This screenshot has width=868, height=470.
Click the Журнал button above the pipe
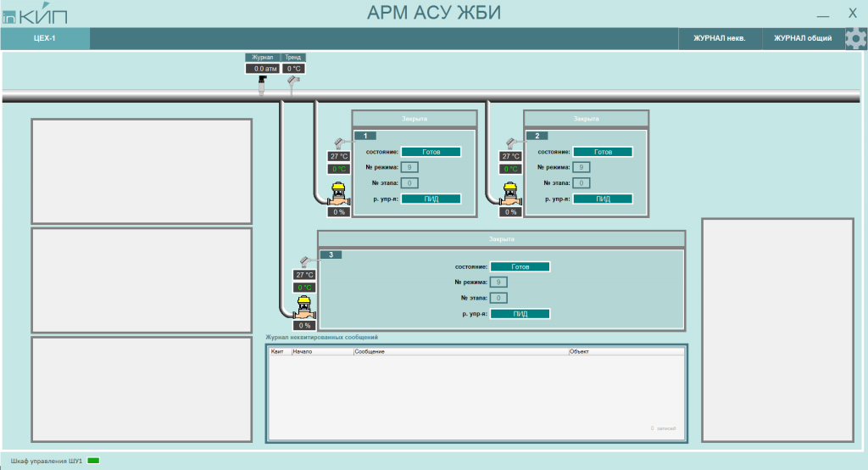point(263,57)
